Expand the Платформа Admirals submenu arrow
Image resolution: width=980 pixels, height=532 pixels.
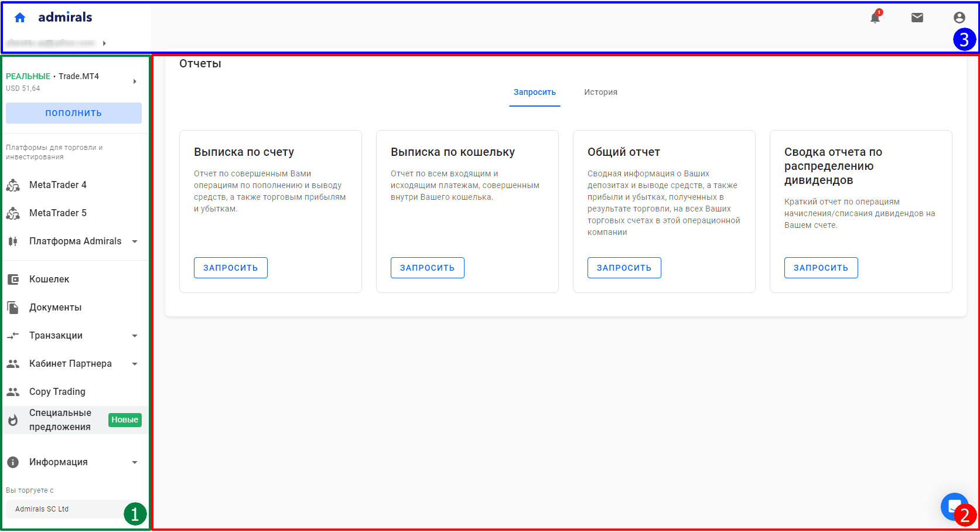pos(135,241)
